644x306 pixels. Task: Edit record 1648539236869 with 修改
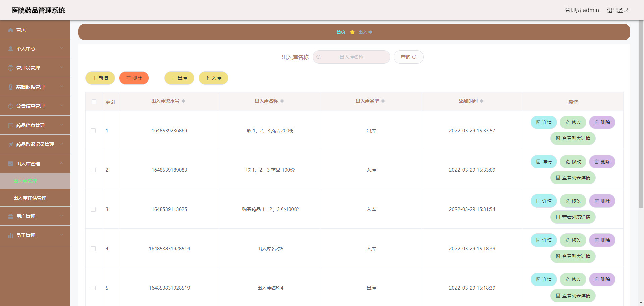tap(573, 122)
